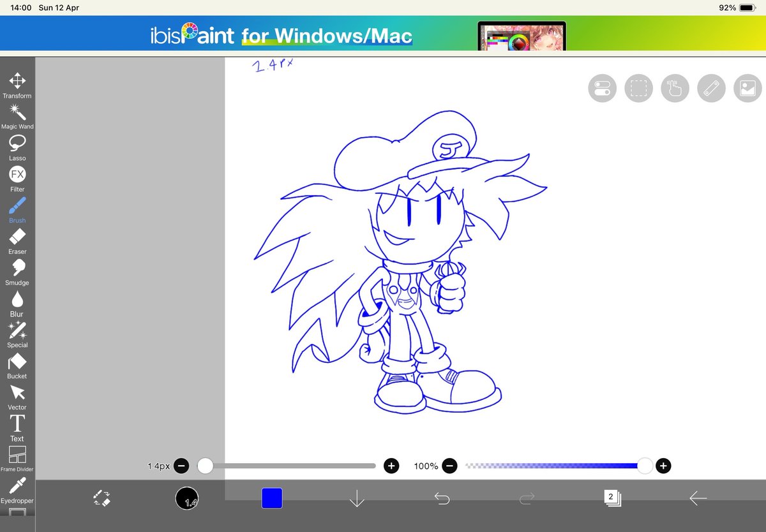The height and width of the screenshot is (532, 766).
Task: Select the Lasso tool
Action: tap(17, 148)
